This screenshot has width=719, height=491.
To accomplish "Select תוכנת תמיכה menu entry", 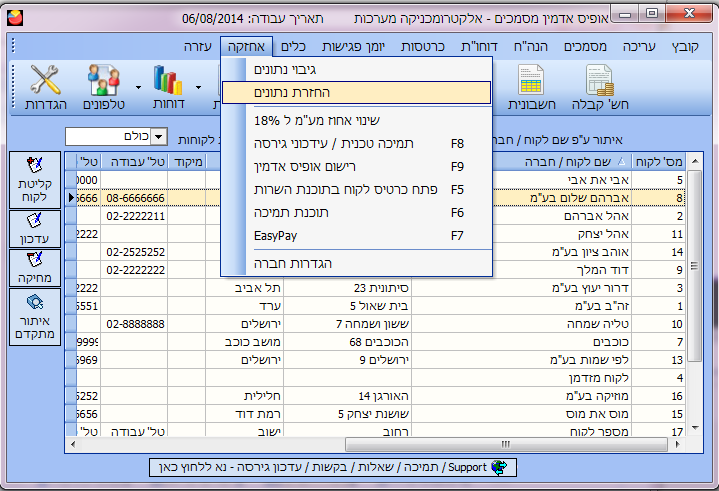I will click(356, 213).
